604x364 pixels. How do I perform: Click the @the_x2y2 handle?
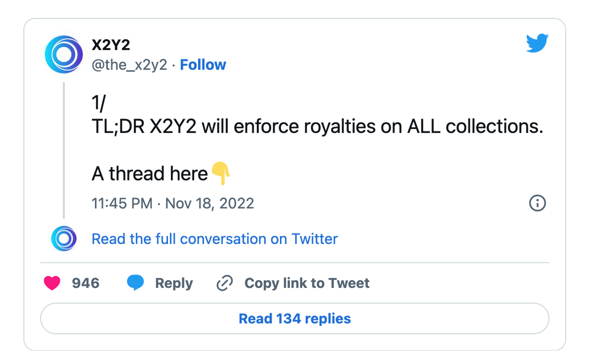point(129,64)
